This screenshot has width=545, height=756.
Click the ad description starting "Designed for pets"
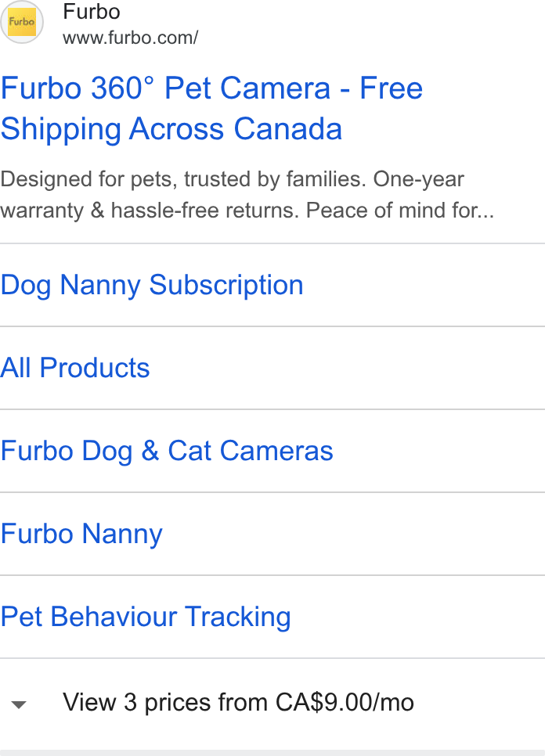[x=247, y=195]
